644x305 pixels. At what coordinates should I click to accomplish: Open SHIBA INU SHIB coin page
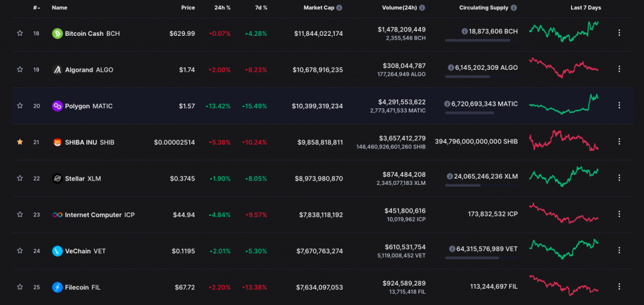[x=89, y=143]
